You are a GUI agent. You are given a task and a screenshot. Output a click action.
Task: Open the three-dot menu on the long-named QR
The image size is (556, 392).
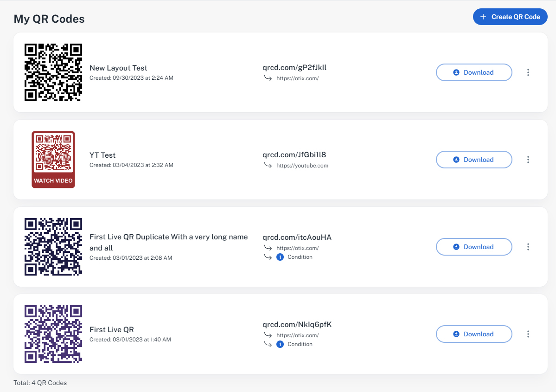coord(528,247)
